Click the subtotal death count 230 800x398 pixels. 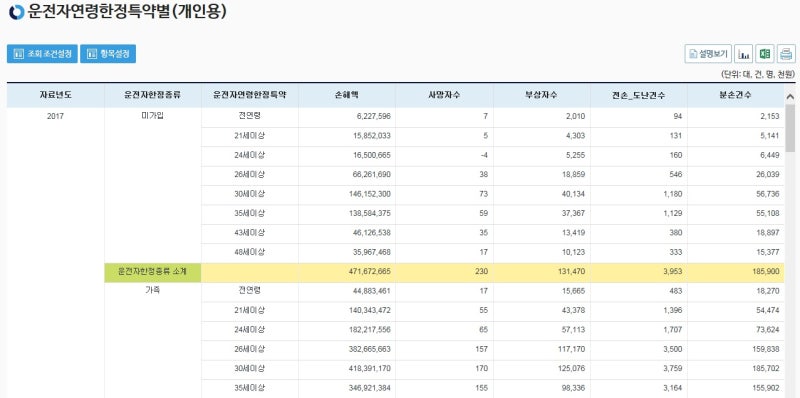coord(482,272)
